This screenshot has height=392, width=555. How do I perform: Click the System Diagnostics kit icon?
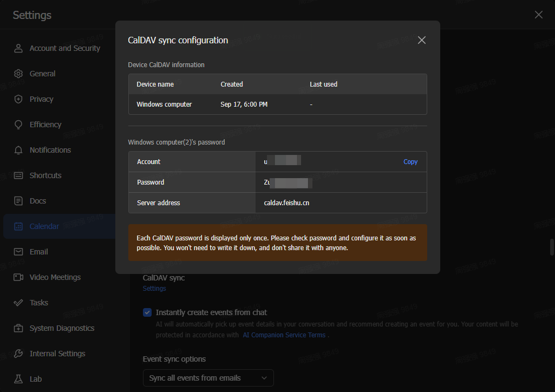pos(18,328)
